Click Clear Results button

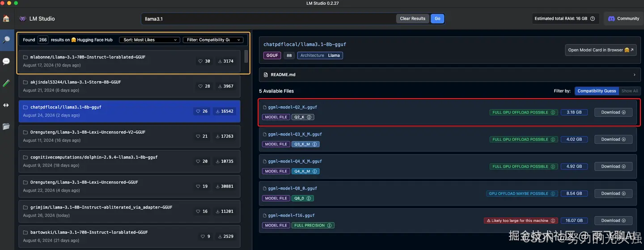click(x=412, y=19)
